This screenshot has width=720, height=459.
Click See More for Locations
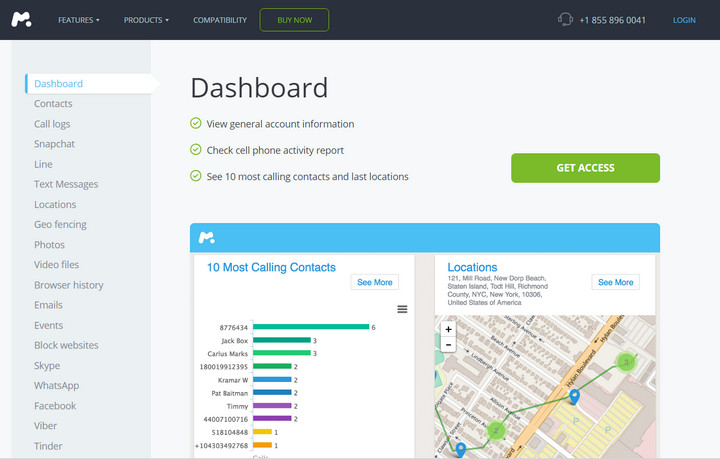coord(616,282)
